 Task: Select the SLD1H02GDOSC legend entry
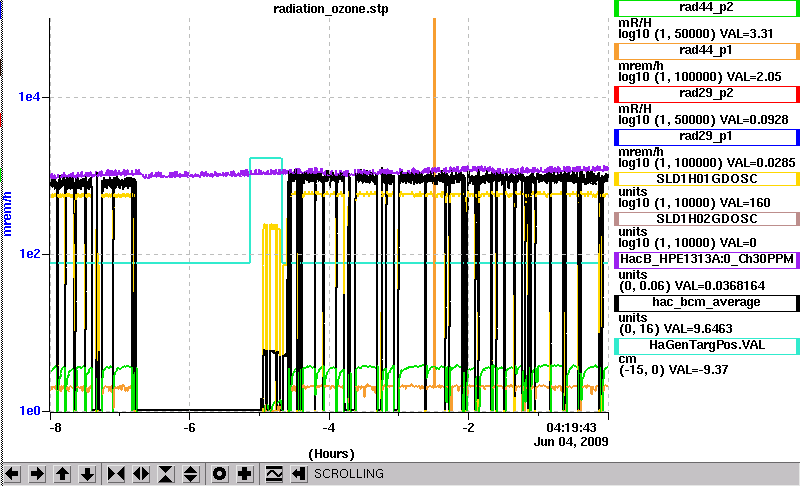click(707, 219)
